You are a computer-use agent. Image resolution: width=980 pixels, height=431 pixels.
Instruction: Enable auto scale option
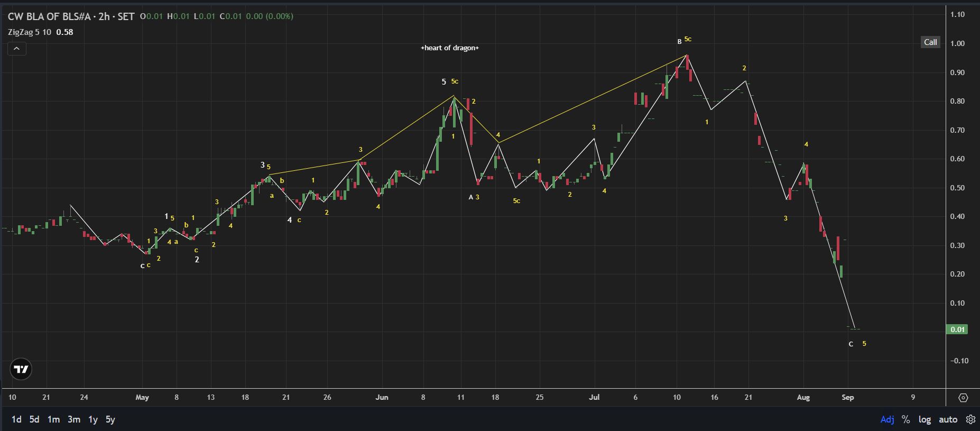tap(948, 419)
